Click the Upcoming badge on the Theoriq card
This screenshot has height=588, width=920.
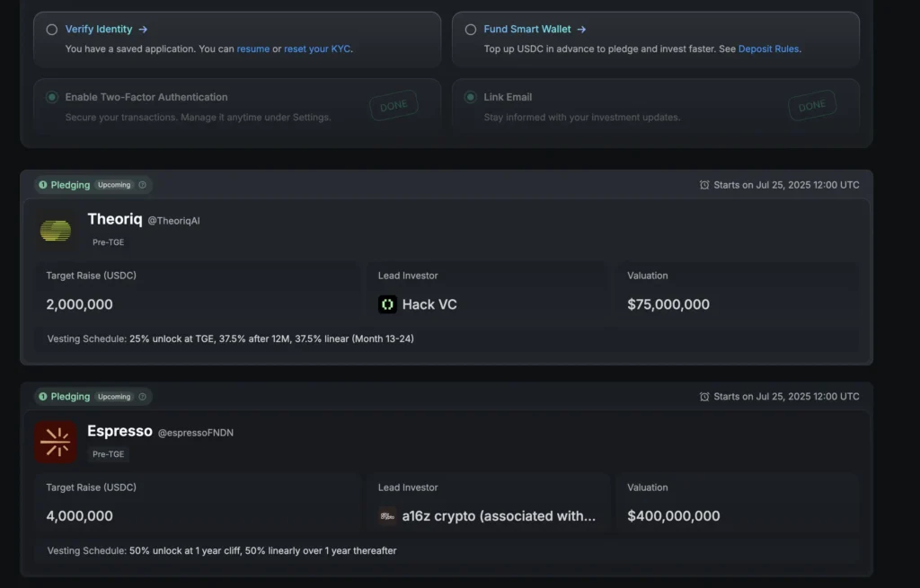point(114,185)
